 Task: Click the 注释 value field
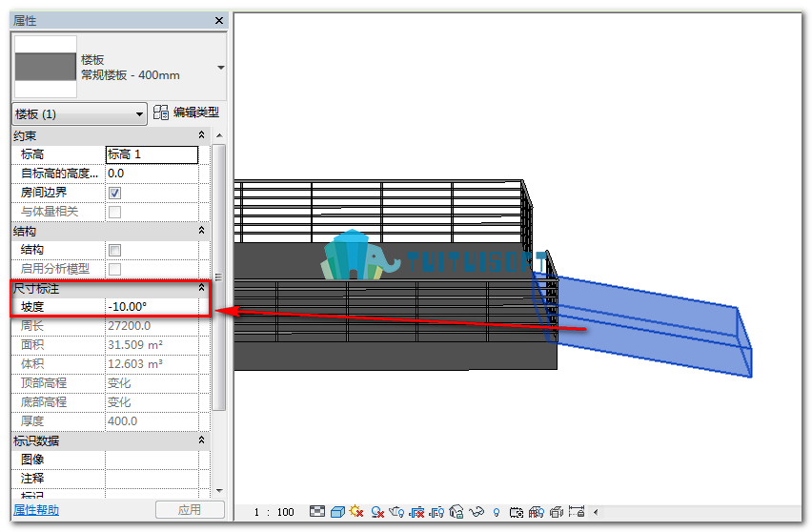click(152, 479)
